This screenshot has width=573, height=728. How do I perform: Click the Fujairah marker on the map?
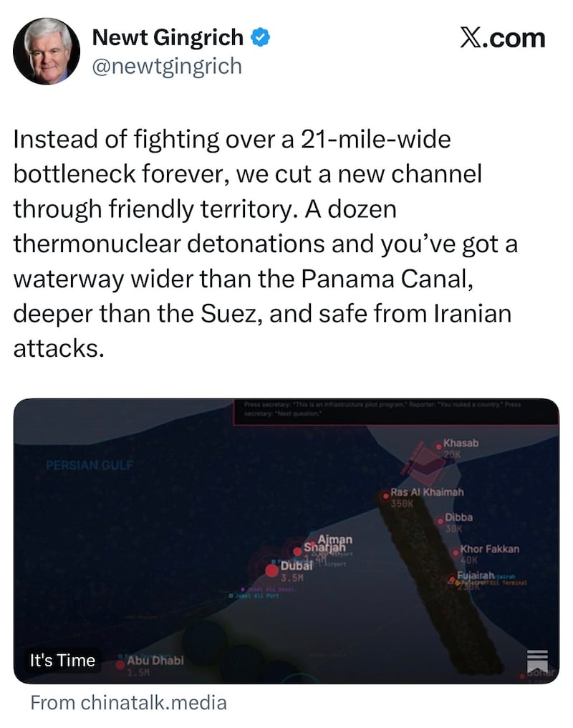[451, 579]
